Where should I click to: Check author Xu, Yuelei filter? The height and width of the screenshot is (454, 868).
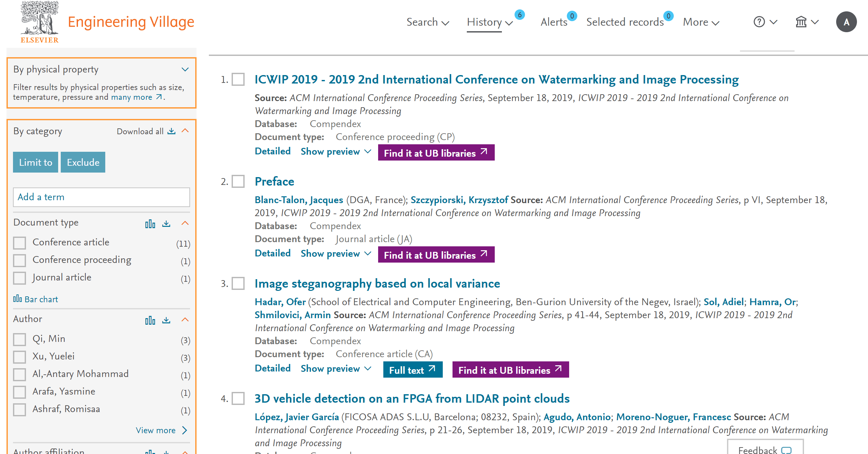[x=19, y=357]
